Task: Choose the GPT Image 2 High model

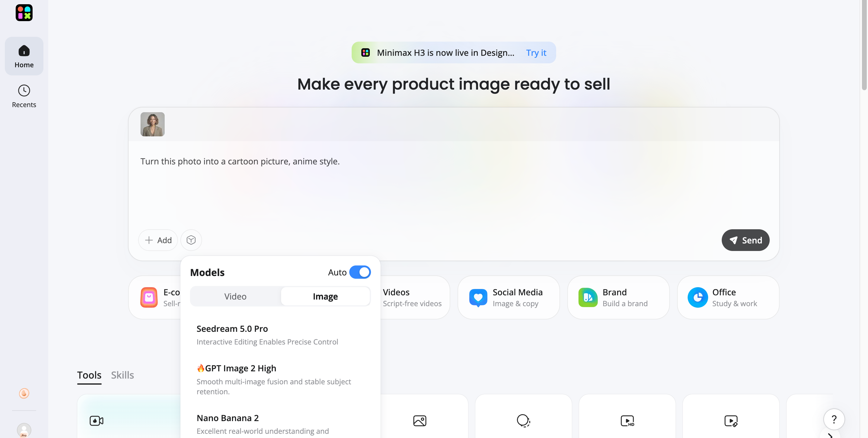Action: [x=280, y=379]
